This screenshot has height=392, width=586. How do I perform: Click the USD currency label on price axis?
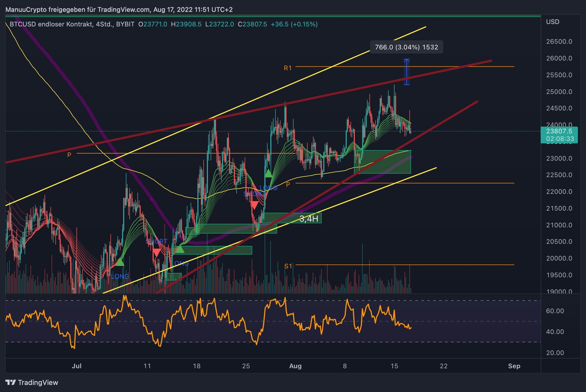[553, 22]
